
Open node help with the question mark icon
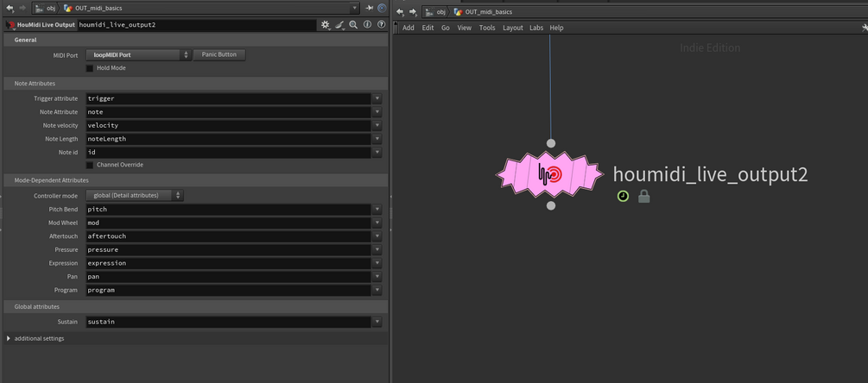click(x=381, y=25)
